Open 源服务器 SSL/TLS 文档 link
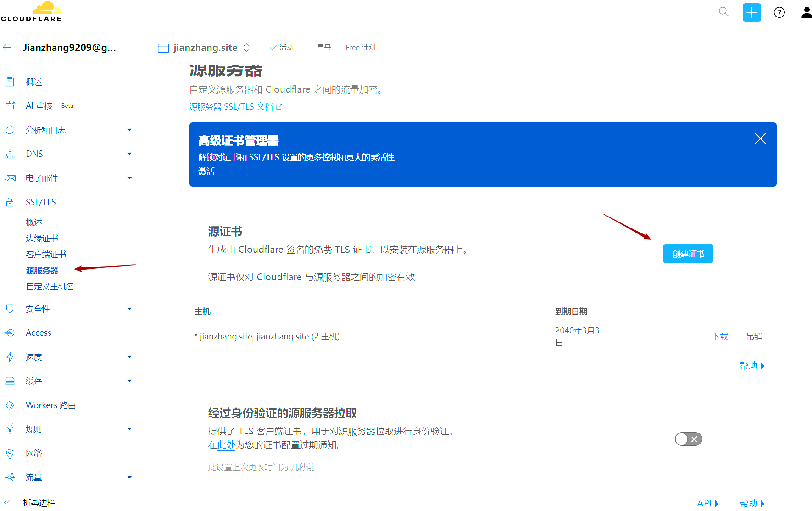 [x=231, y=107]
